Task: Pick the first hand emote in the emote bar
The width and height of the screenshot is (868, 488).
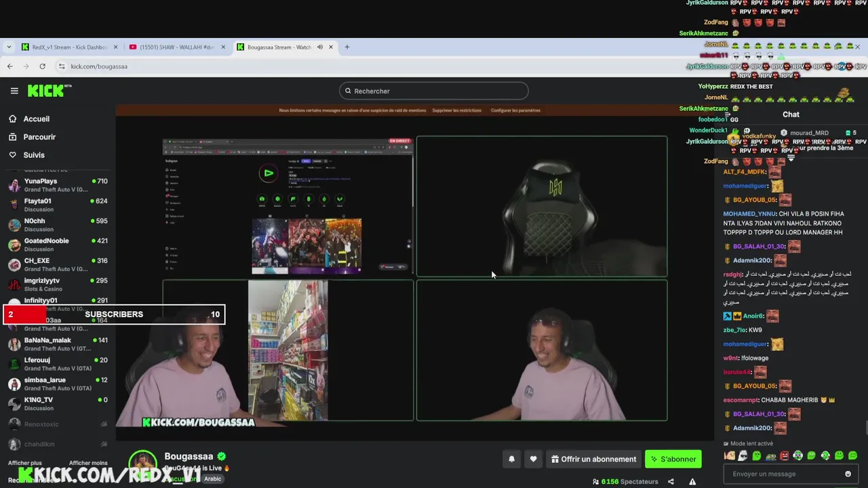Action: pos(730,456)
